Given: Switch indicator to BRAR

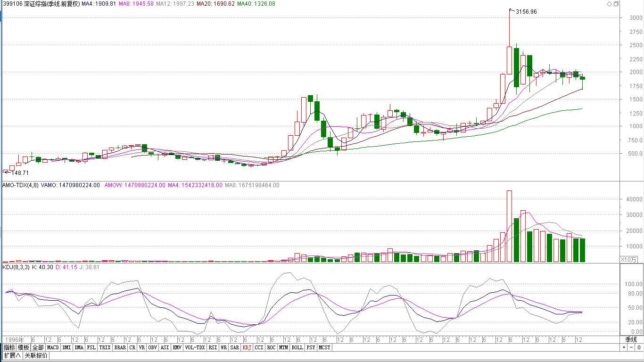Looking at the screenshot, I should 120,347.
